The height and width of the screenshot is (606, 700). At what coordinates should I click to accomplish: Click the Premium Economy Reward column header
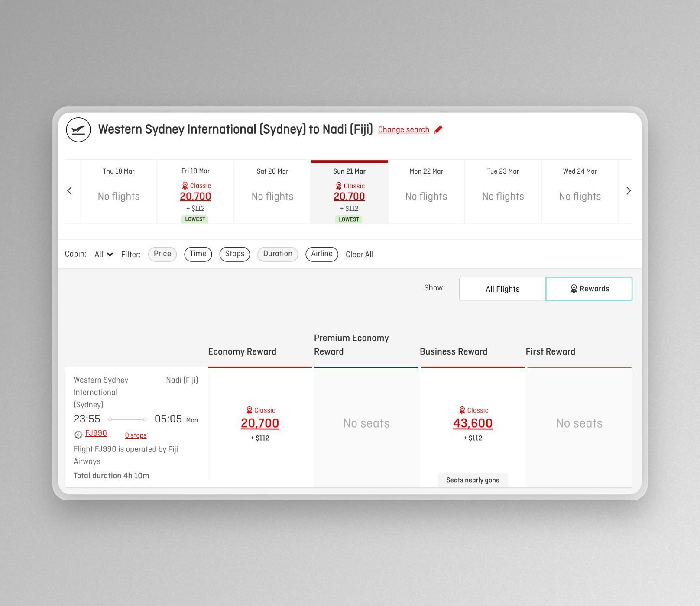[351, 345]
